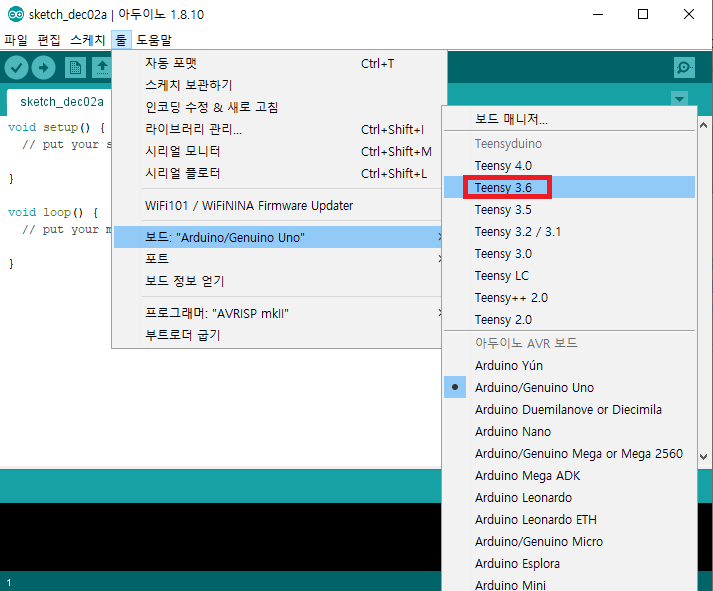This screenshot has height=591, width=713.
Task: Minimize the Arduino window
Action: 598,15
